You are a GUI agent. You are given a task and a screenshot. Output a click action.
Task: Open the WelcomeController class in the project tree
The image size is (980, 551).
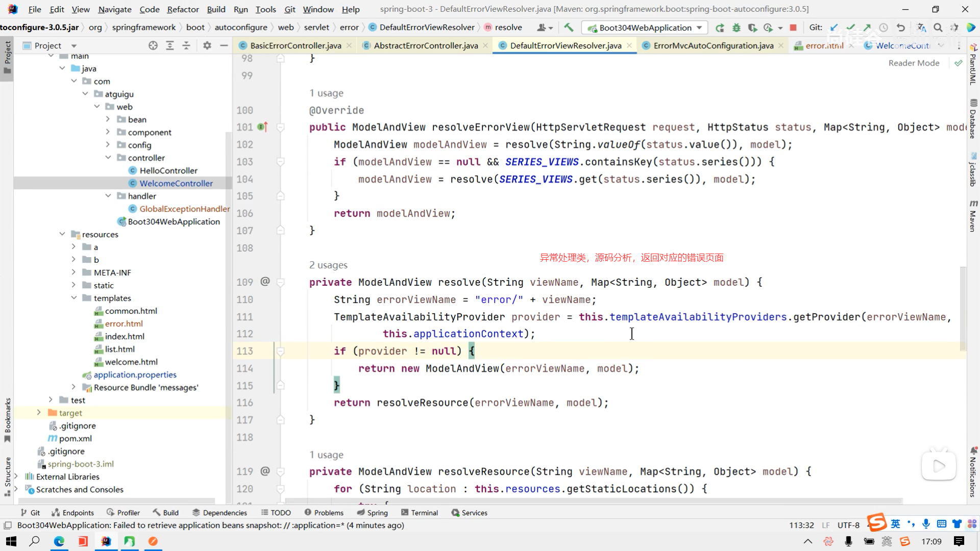176,183
